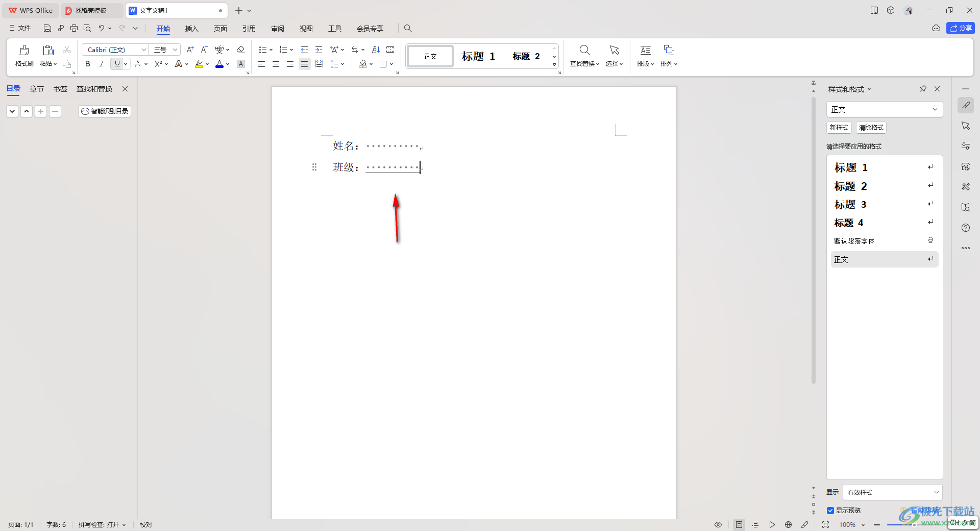Apply 标题 1 style in ribbon gallery
Viewport: 980px width, 531px height.
point(478,56)
